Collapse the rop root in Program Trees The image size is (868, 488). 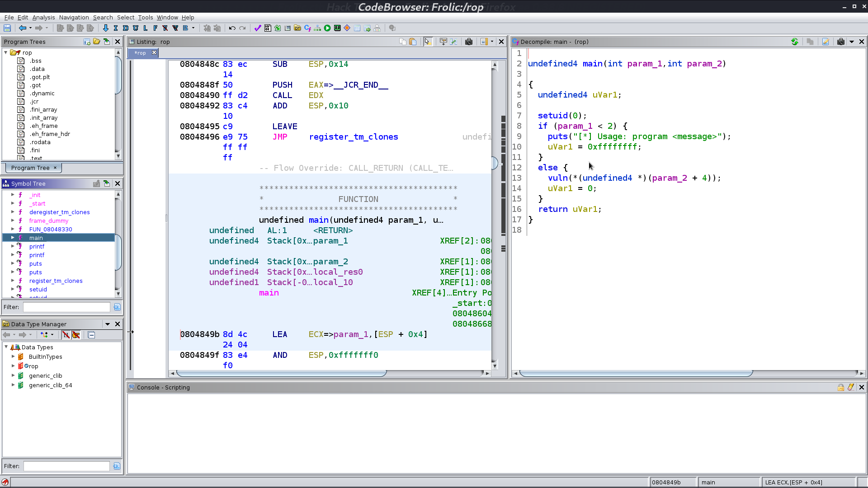coord(6,52)
